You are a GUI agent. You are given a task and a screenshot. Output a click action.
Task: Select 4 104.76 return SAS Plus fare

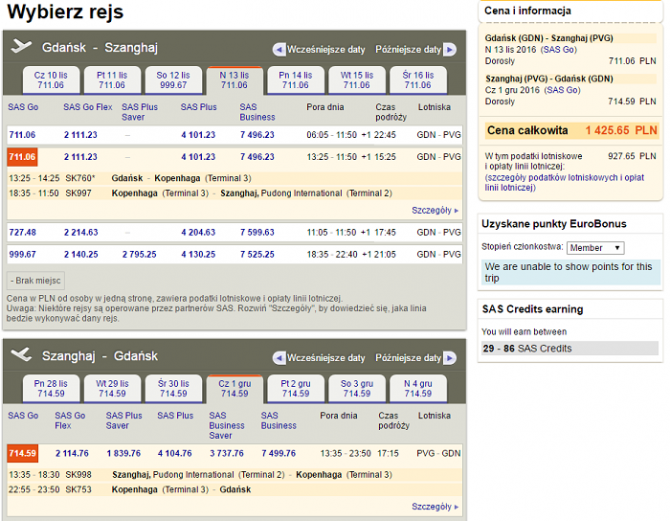tap(175, 453)
